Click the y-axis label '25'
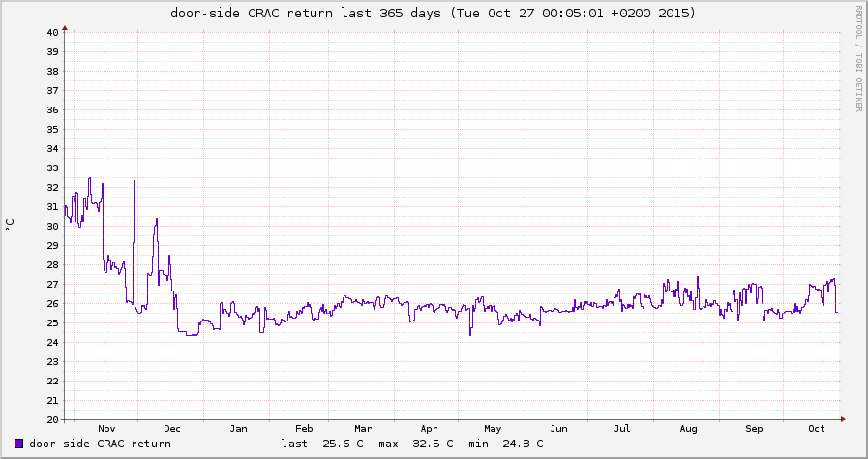This screenshot has height=459, width=868. 52,322
